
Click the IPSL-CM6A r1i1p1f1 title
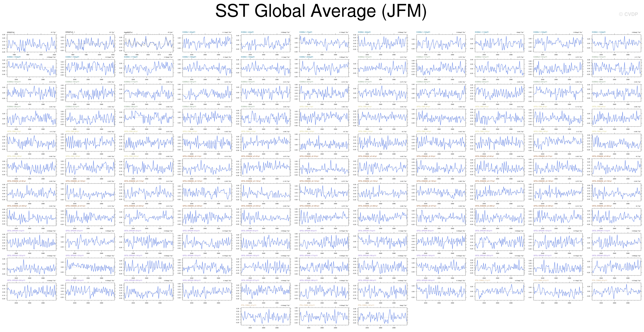point(482,280)
